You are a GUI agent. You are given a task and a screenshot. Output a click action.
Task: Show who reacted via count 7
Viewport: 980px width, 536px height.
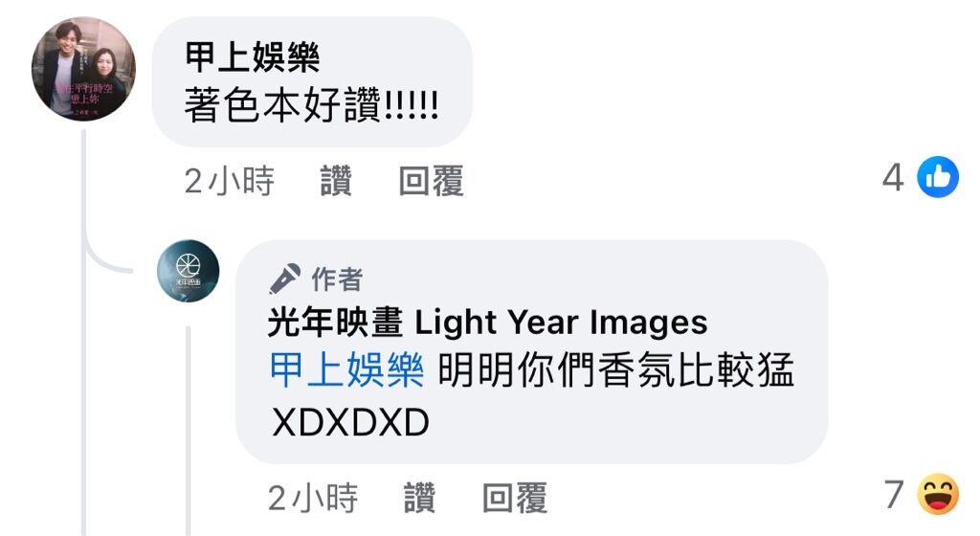pos(894,494)
